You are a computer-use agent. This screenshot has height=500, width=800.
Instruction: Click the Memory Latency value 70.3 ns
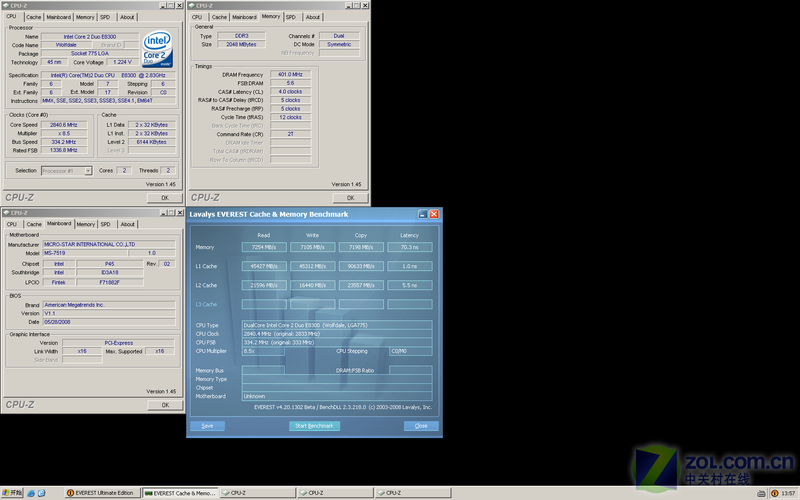pos(410,247)
